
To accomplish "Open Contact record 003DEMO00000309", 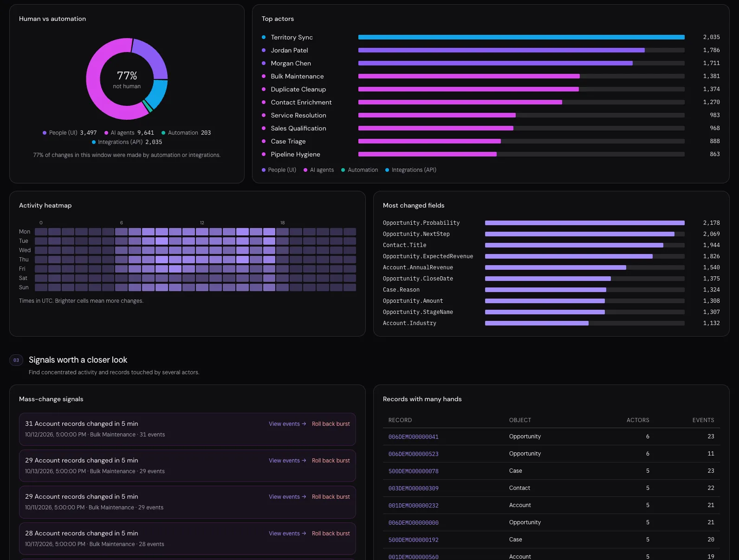I will pos(413,488).
